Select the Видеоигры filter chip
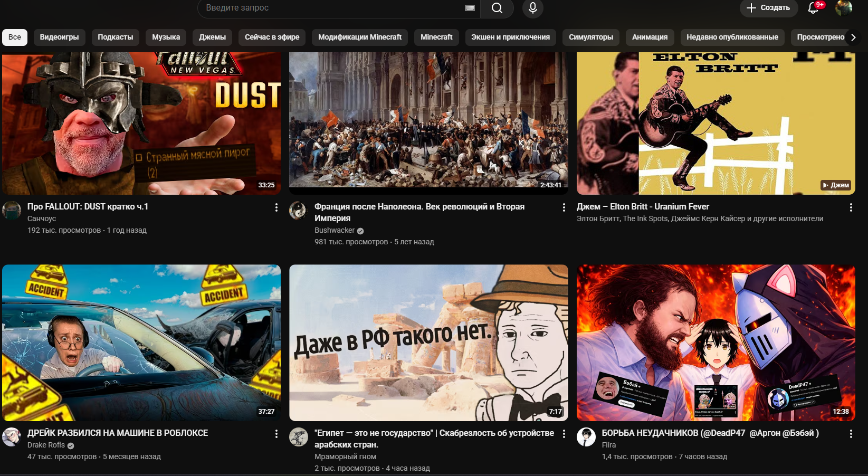Image resolution: width=868 pixels, height=476 pixels. pyautogui.click(x=59, y=37)
